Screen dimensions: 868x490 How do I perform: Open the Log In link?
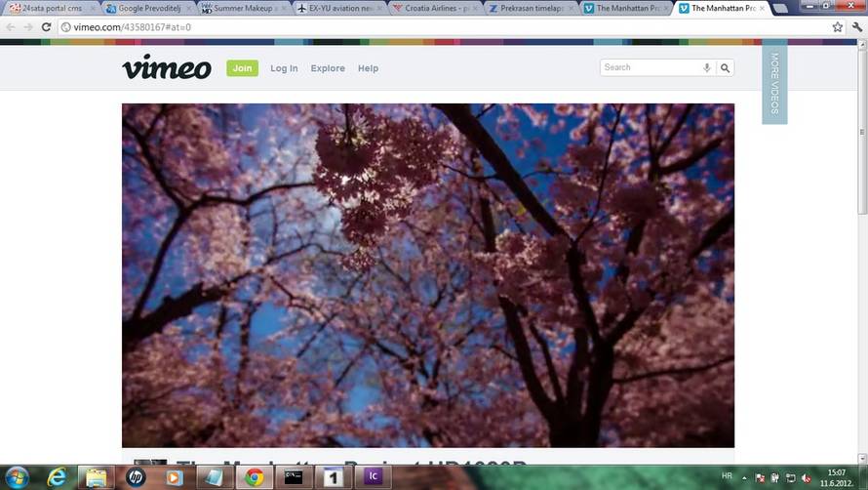[x=284, y=68]
